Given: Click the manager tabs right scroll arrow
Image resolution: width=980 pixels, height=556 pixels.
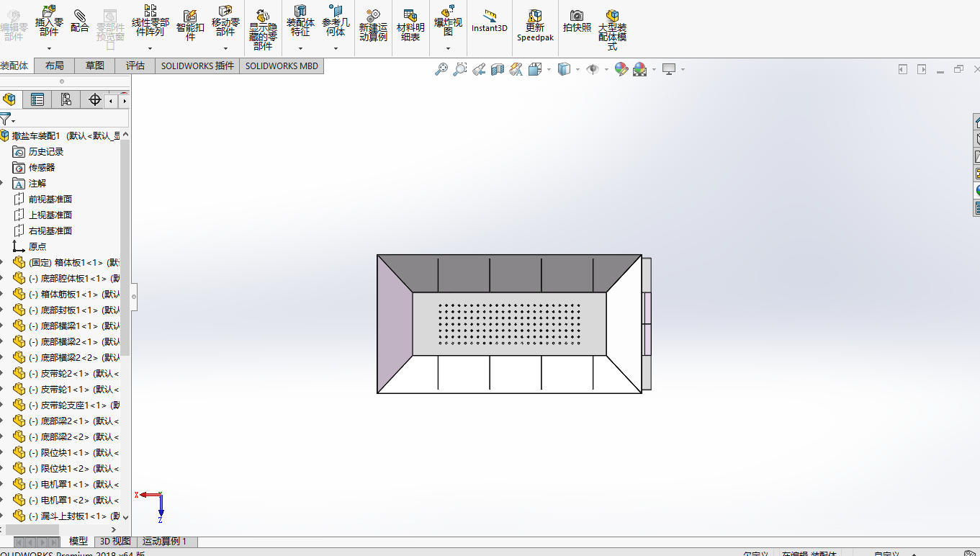Looking at the screenshot, I should click(124, 102).
